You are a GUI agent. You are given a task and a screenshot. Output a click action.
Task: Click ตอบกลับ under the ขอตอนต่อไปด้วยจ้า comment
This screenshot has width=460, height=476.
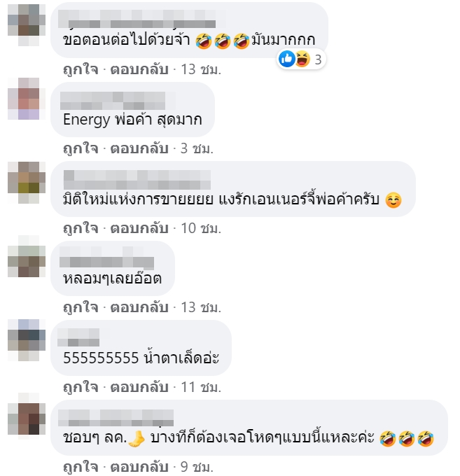tap(139, 69)
